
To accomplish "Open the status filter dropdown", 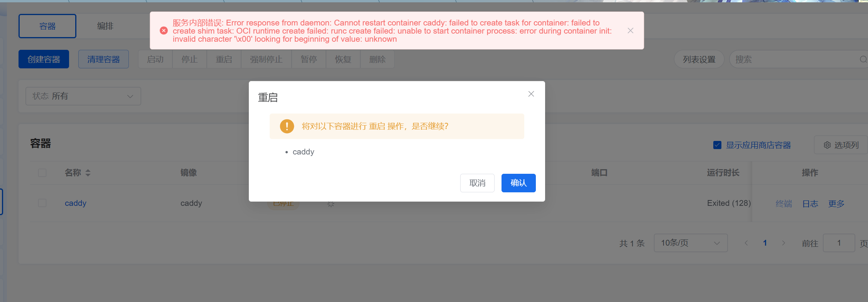I will pos(83,96).
